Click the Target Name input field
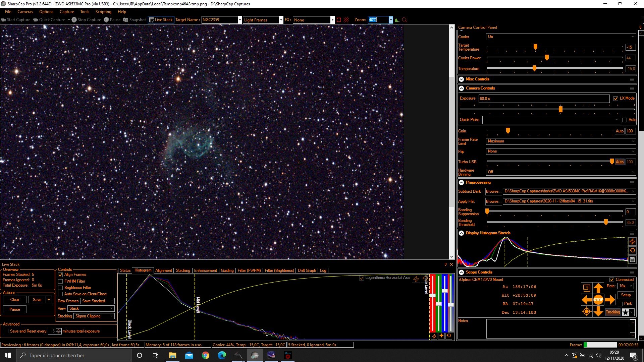The image size is (644, 362). coord(220,20)
